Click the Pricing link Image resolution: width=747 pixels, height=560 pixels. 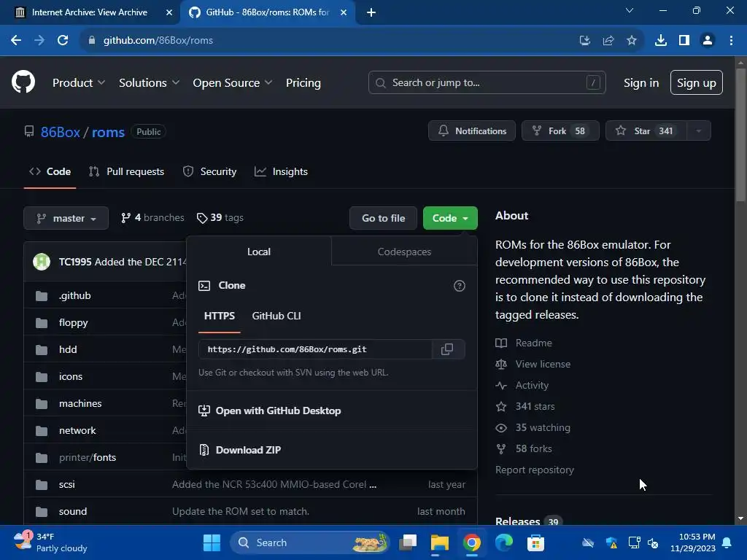pyautogui.click(x=303, y=83)
